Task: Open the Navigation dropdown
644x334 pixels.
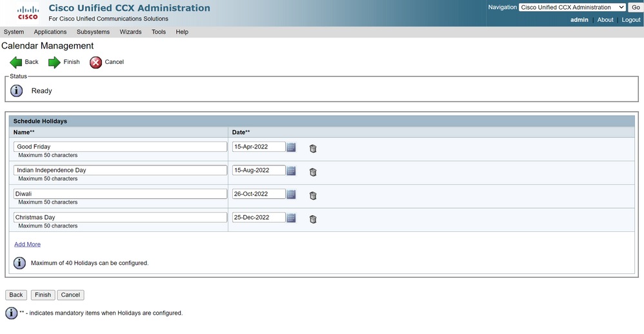Action: click(572, 7)
